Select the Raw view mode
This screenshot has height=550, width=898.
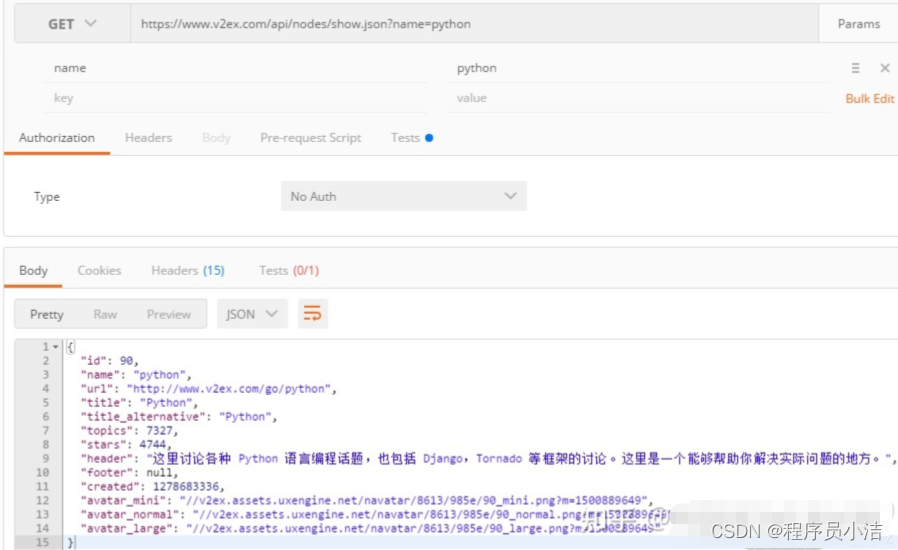[105, 315]
